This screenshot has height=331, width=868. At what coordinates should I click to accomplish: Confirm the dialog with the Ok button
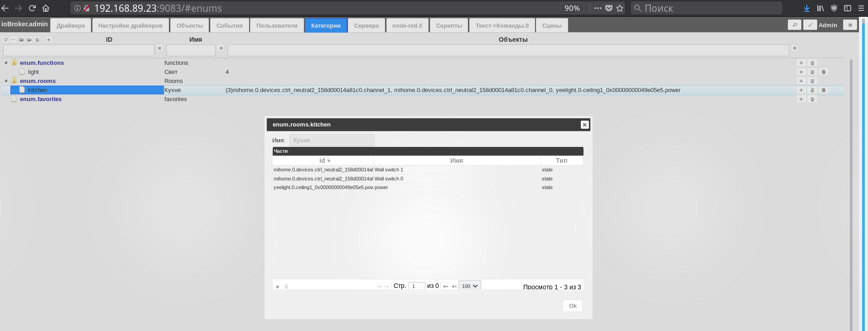pos(573,306)
